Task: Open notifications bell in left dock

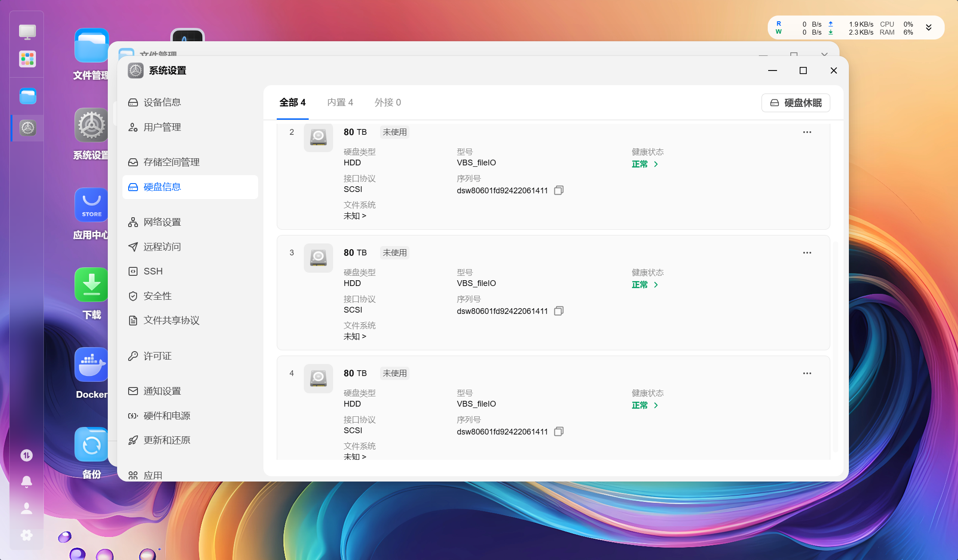Action: point(27,482)
